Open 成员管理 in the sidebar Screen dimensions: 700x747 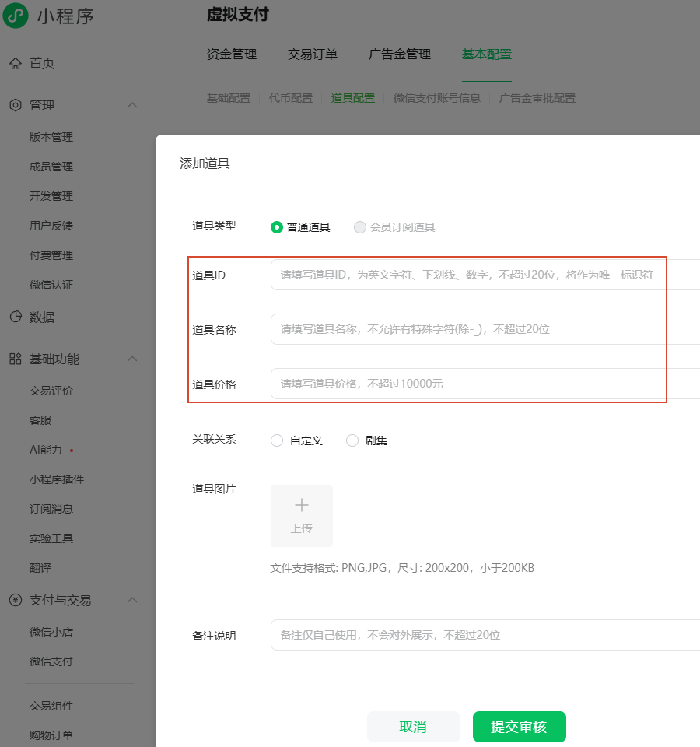51,167
